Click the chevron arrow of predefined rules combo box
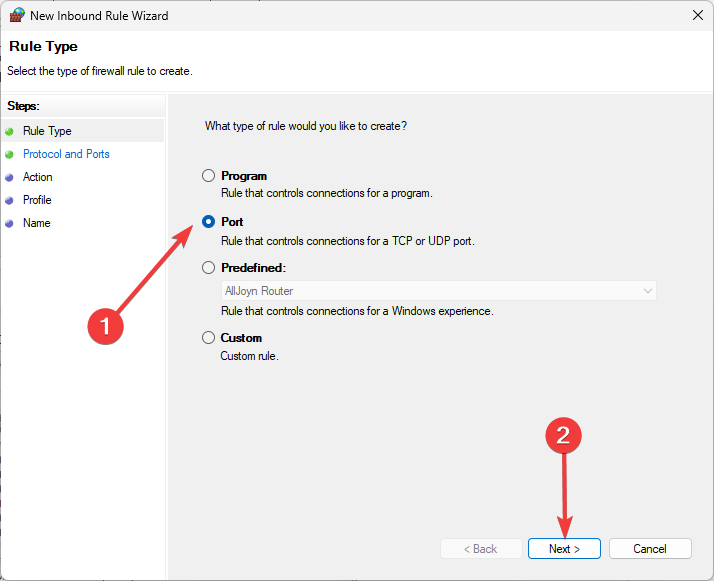Viewport: 714px width, 581px height. (648, 290)
